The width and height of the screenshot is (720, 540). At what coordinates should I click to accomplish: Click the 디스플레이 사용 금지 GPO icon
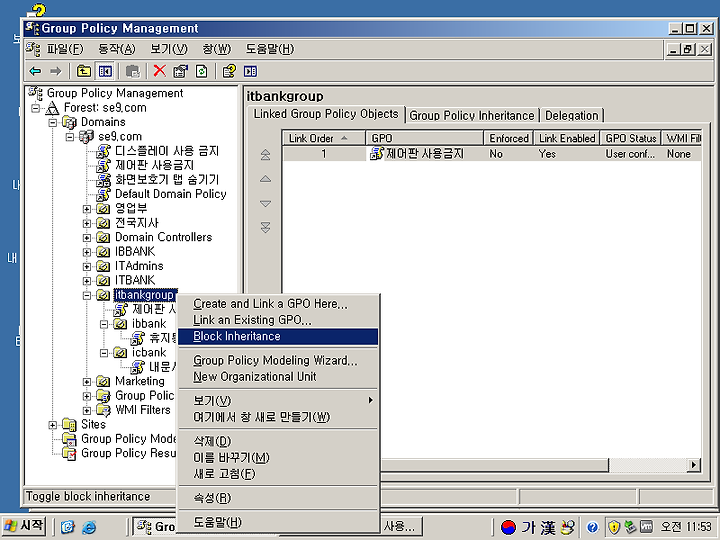pos(103,151)
